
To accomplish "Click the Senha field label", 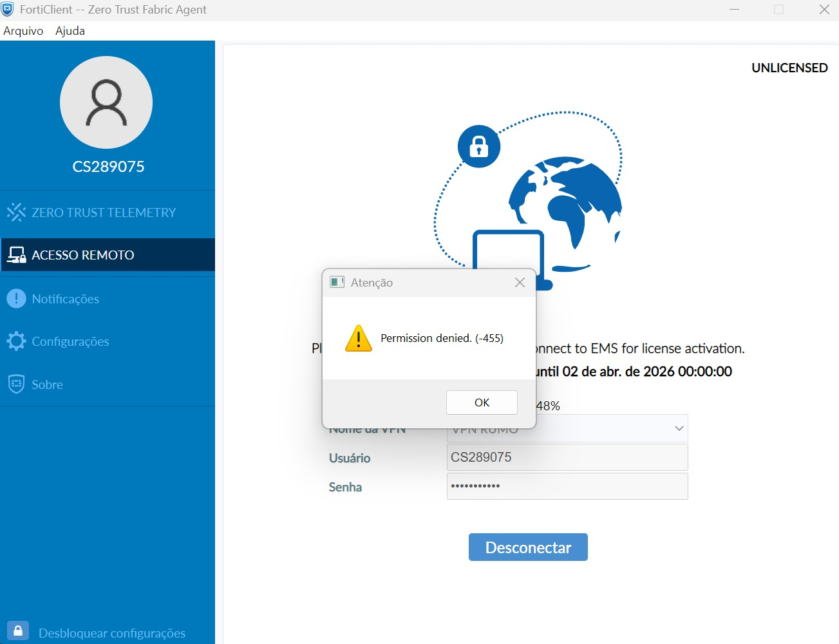I will click(x=345, y=487).
